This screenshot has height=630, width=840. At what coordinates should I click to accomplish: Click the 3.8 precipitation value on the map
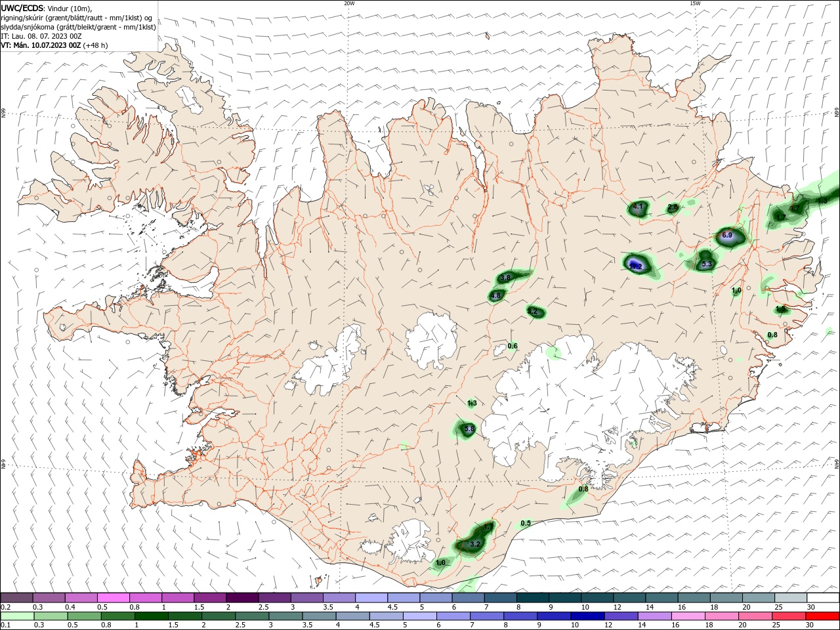[505, 278]
